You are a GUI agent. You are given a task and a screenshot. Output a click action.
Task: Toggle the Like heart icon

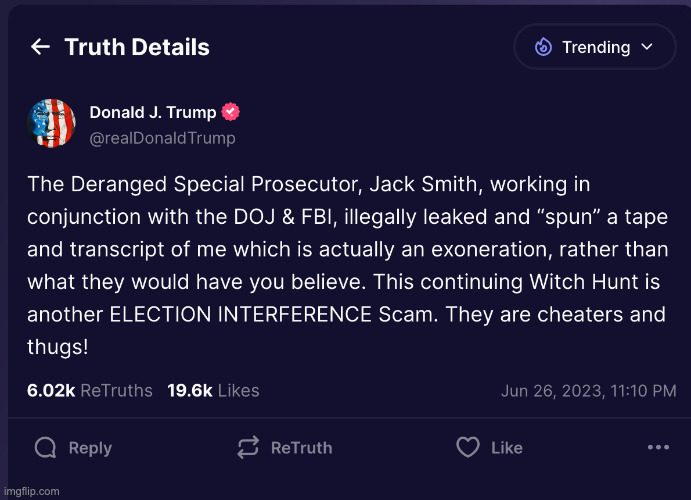pyautogui.click(x=467, y=448)
